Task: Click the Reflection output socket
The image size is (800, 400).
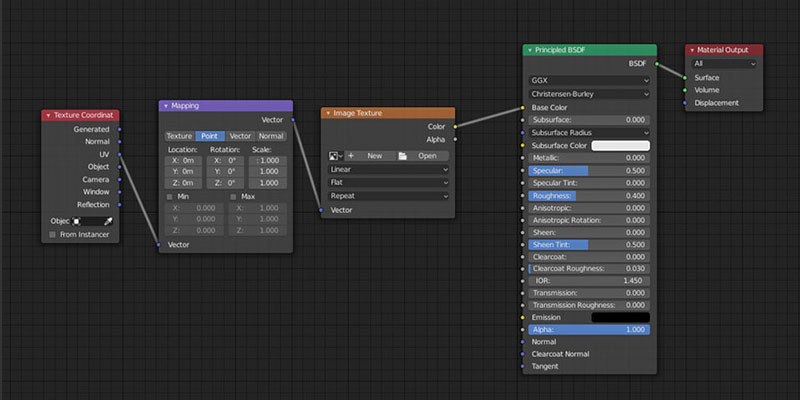Action: (119, 205)
